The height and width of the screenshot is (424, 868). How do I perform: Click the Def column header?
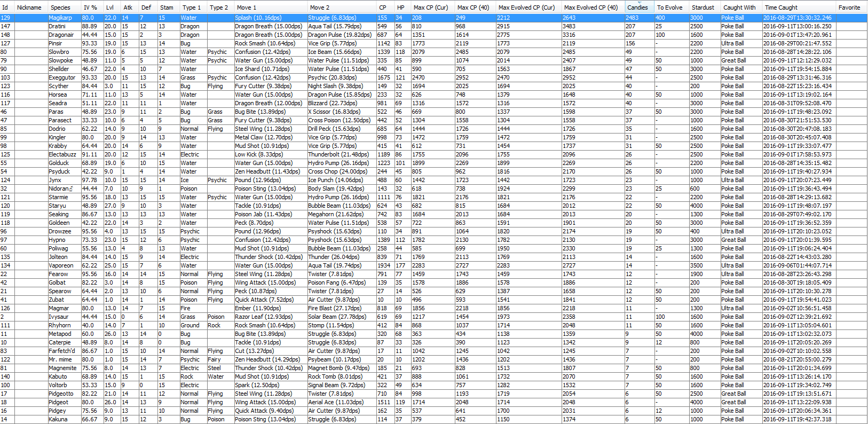147,7
